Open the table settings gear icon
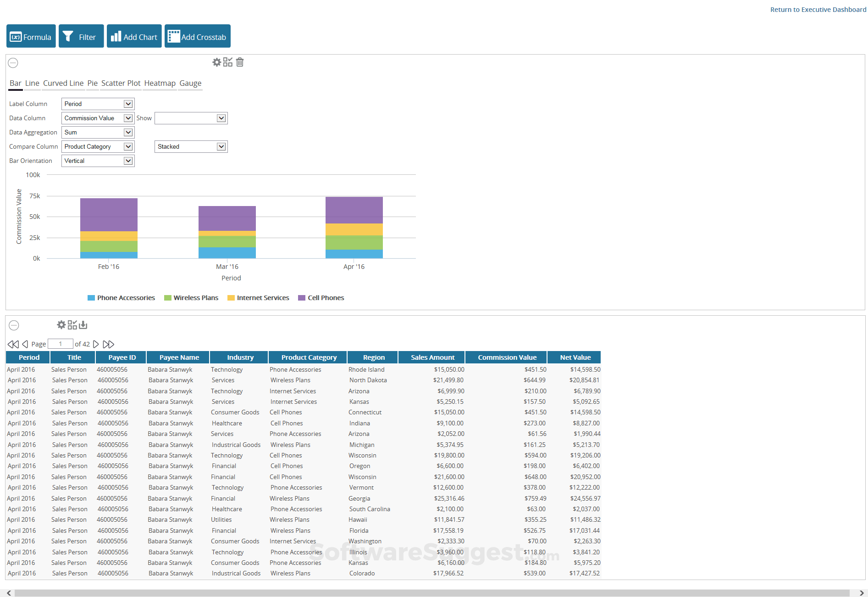The image size is (868, 597). coord(61,325)
